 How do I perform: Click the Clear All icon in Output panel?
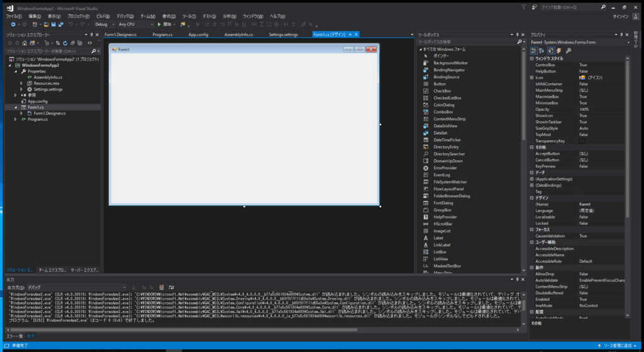[x=162, y=287]
